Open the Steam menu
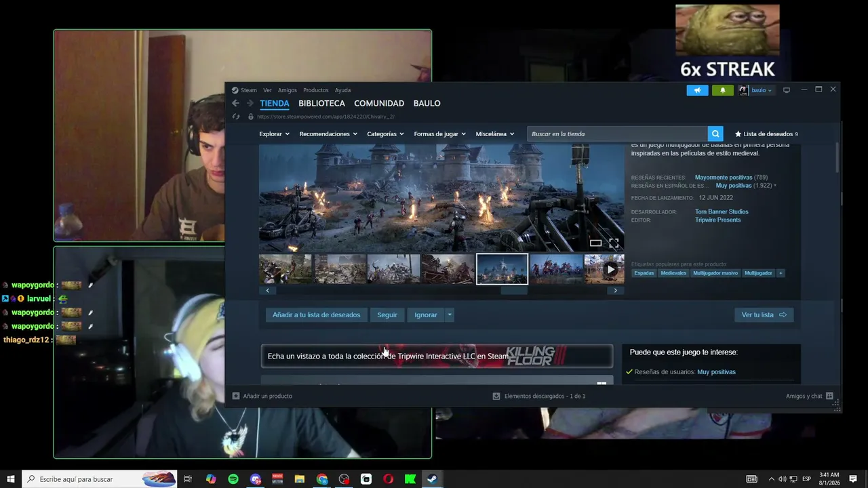The image size is (868, 488). 249,90
